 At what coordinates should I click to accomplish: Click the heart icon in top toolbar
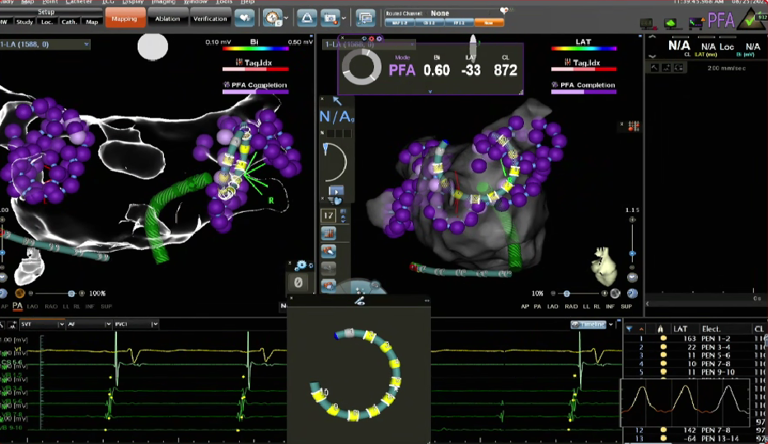244,18
